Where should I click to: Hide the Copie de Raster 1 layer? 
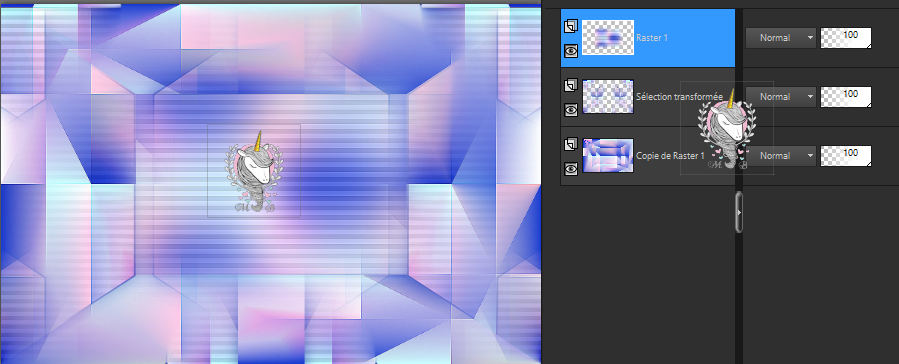pos(570,169)
